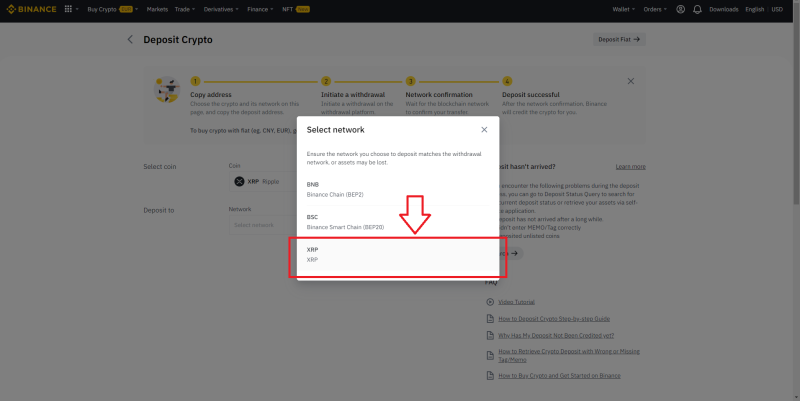Open How to Buy Crypto and Get Started
This screenshot has height=401, width=800.
click(x=559, y=375)
